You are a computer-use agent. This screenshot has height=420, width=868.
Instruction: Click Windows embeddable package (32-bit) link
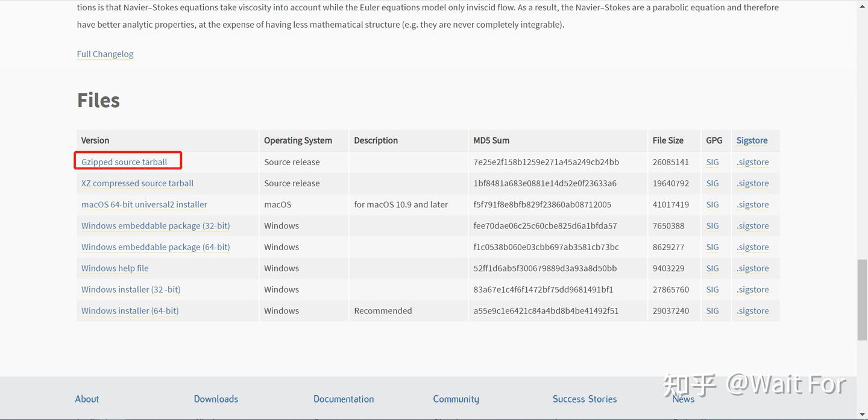[156, 225]
